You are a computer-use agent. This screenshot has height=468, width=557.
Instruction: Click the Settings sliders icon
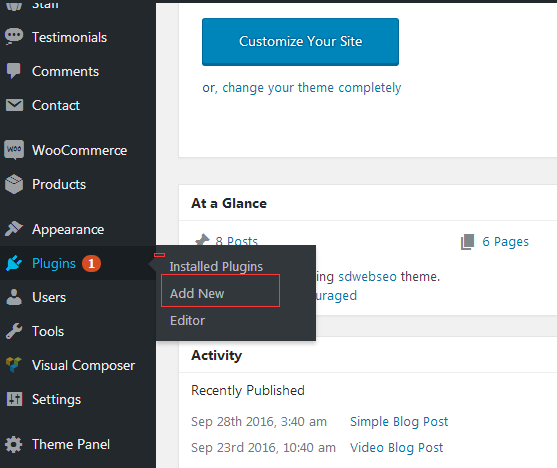click(x=14, y=399)
